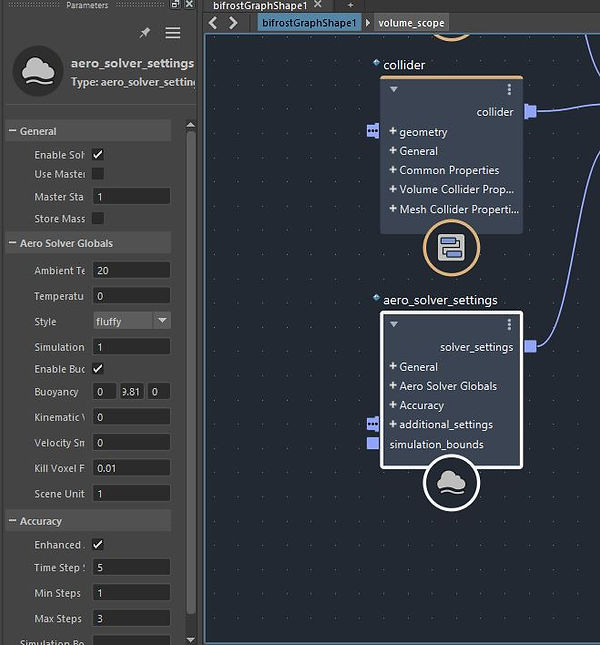The image size is (600, 645).
Task: Add a new graph tab
Action: pos(350,5)
